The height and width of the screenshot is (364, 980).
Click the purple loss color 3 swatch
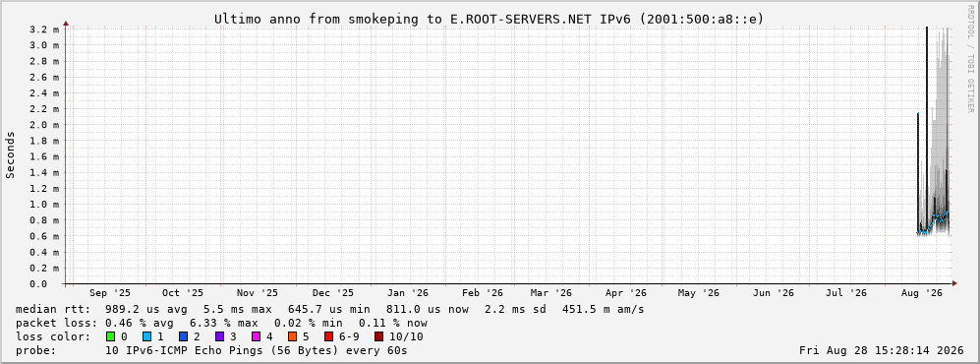tap(219, 336)
